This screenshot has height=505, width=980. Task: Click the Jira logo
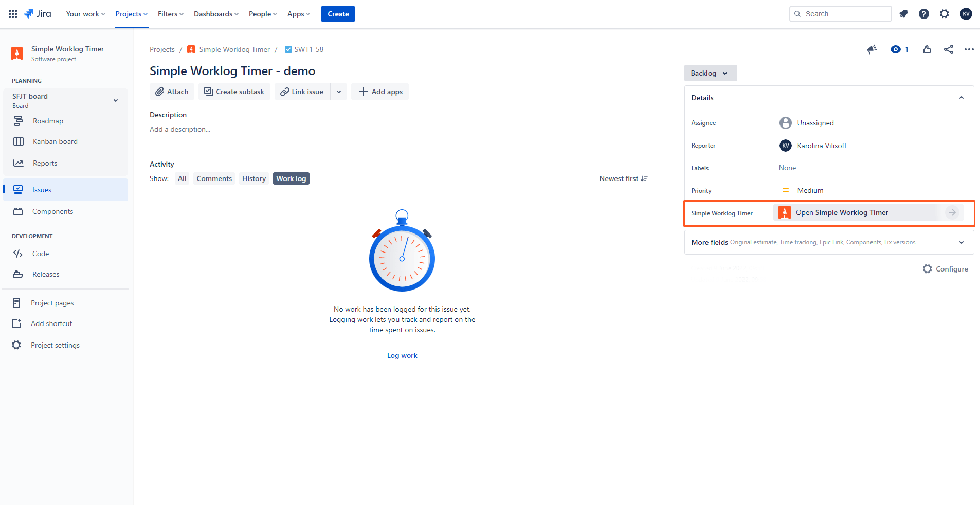(x=38, y=14)
